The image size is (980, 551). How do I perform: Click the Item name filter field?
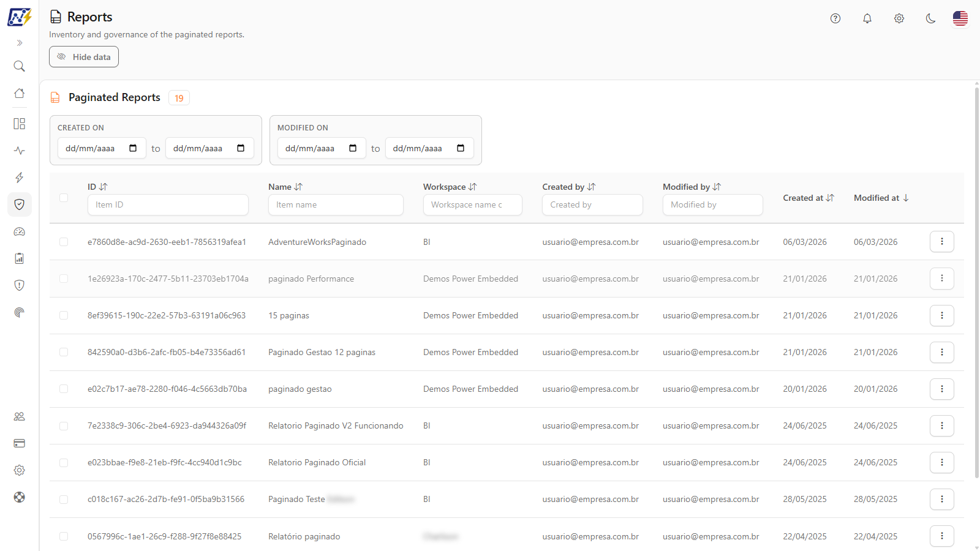pyautogui.click(x=336, y=204)
